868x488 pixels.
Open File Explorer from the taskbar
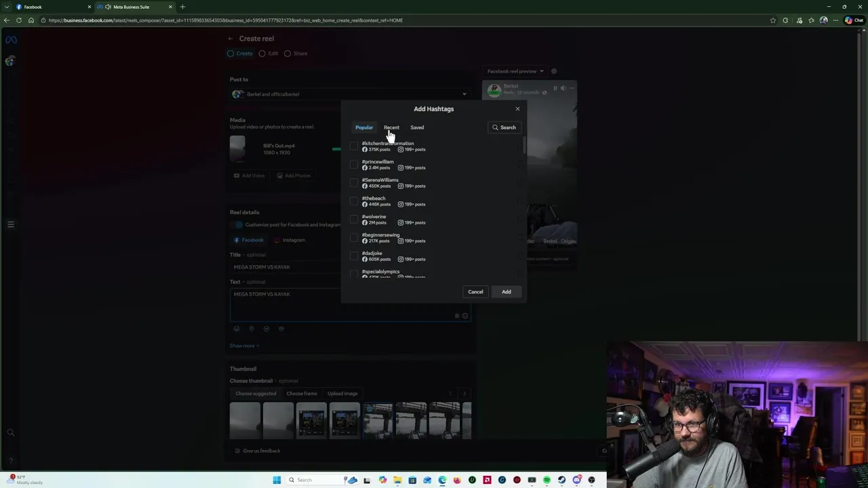[x=397, y=480]
